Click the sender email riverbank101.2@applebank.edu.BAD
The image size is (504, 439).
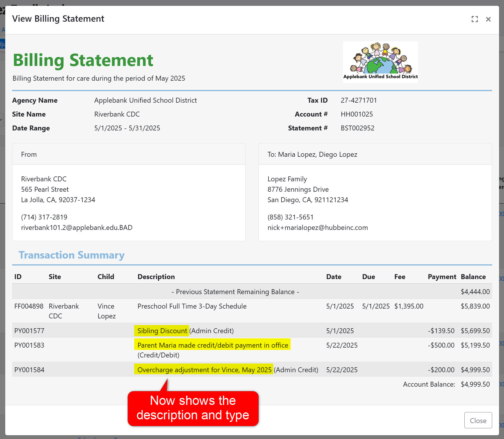click(77, 228)
